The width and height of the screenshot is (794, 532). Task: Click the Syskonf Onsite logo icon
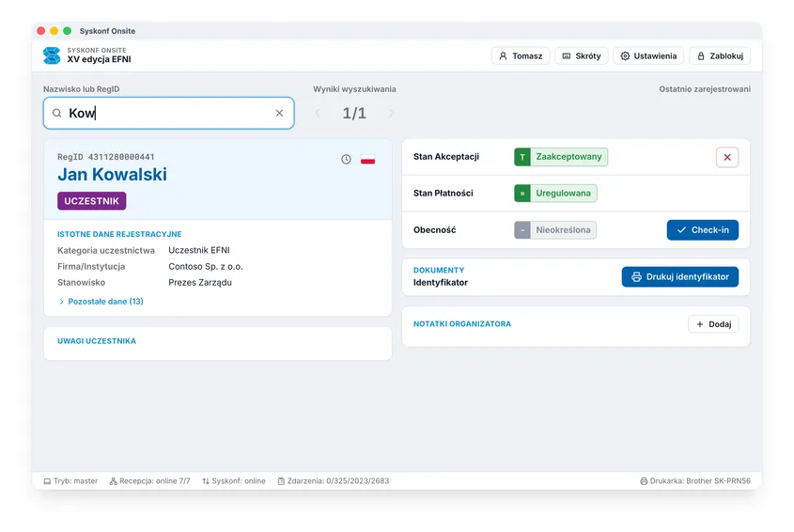click(x=52, y=55)
